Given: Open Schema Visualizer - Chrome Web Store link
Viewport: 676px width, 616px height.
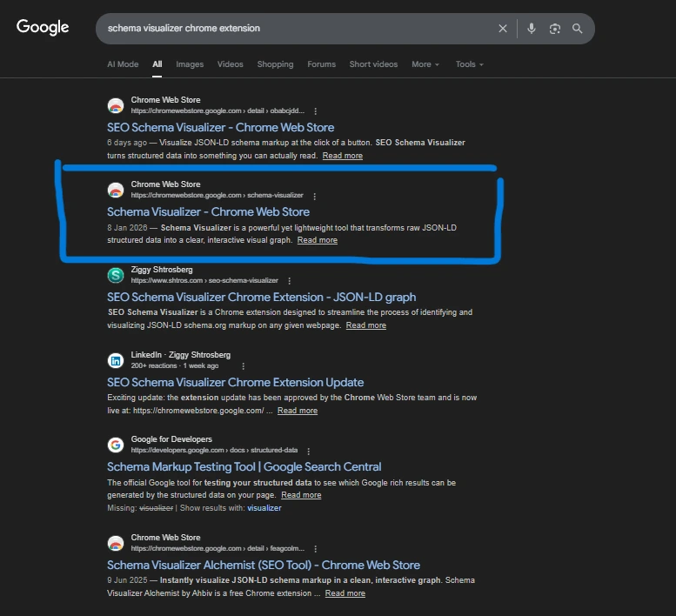Looking at the screenshot, I should pyautogui.click(x=208, y=211).
